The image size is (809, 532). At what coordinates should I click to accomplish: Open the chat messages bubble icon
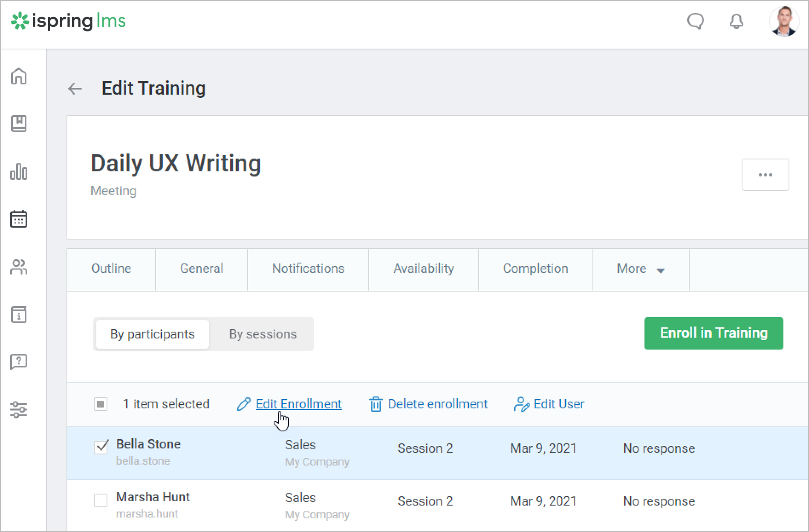pos(695,21)
